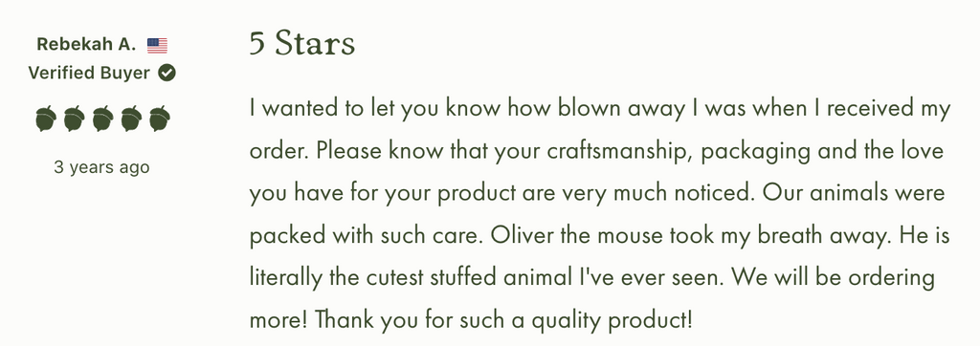
Task: Select the second acorn rating icon
Action: pos(74,118)
